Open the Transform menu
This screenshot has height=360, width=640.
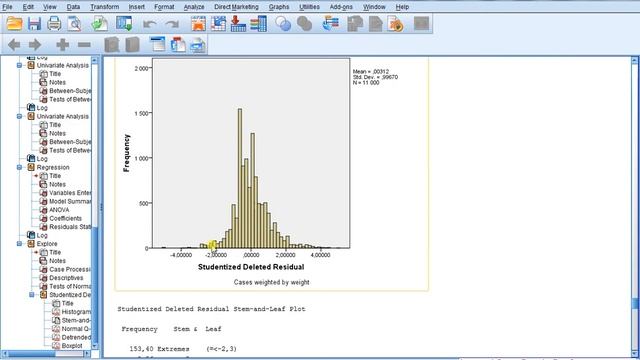pos(104,7)
